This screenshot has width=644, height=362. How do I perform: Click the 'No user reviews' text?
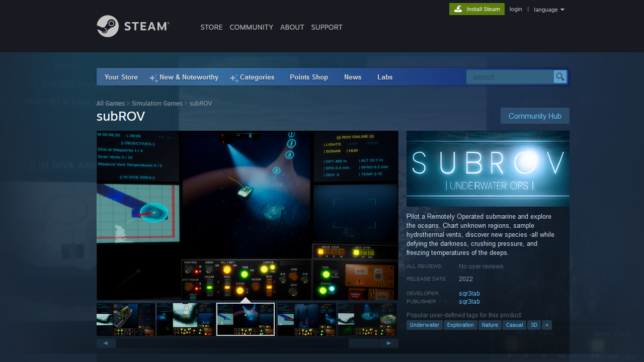(x=481, y=266)
